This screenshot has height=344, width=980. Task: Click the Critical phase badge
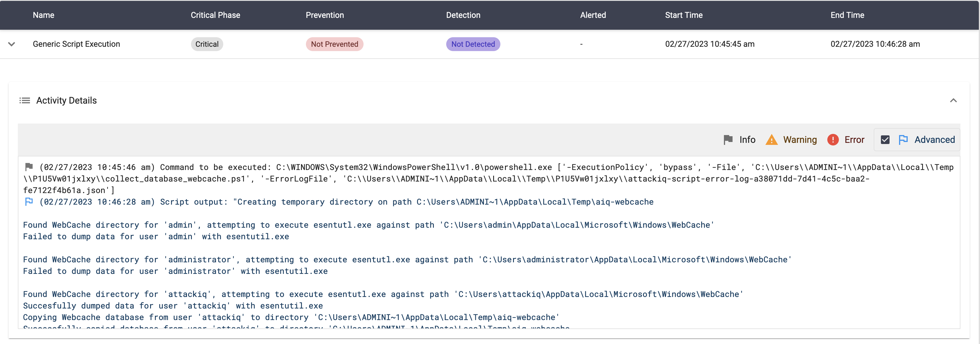coord(207,44)
